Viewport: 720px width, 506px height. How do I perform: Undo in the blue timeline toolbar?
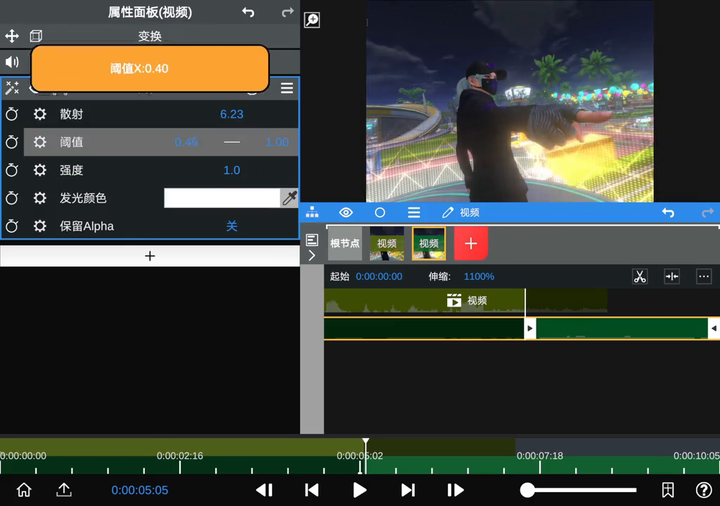point(668,212)
